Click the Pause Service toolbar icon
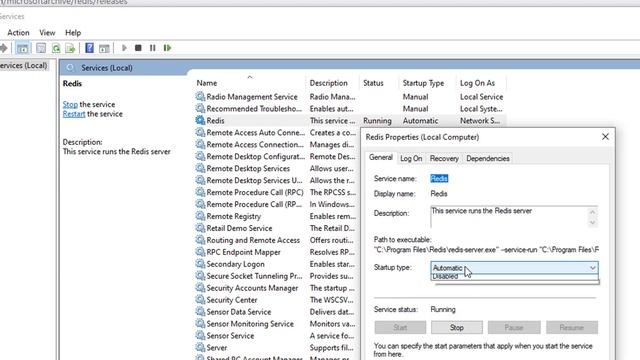This screenshot has height=360, width=640. (152, 48)
